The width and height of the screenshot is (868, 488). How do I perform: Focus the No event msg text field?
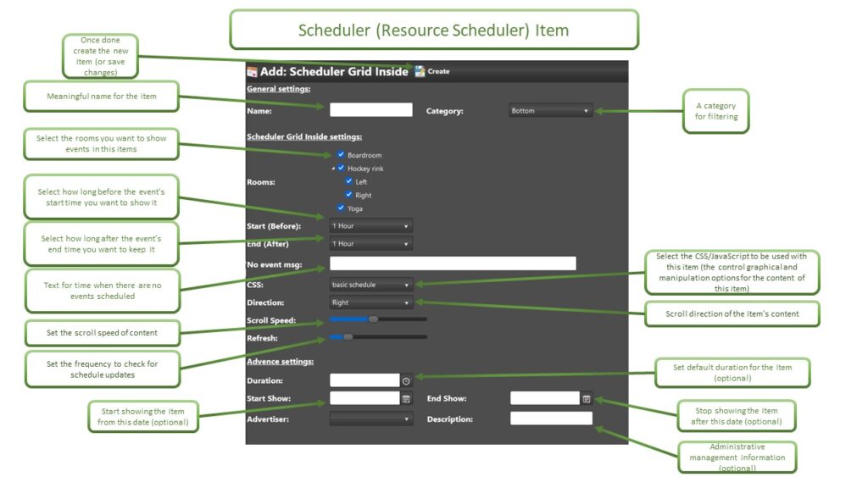452,263
